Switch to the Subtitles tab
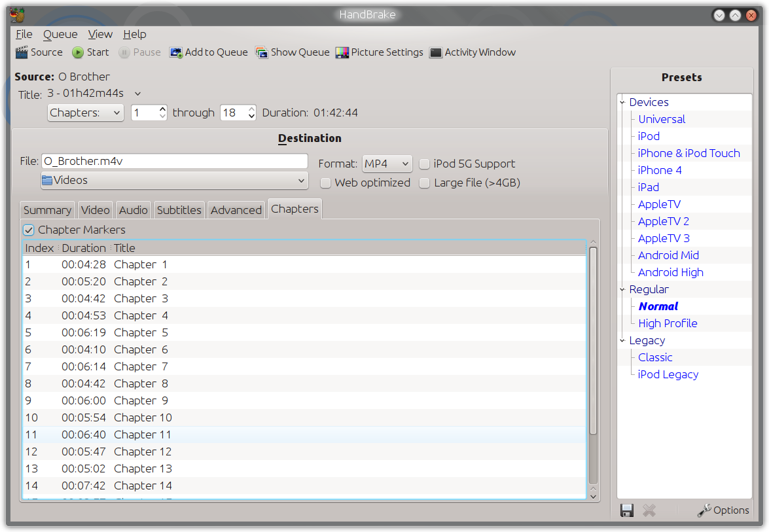 pyautogui.click(x=179, y=210)
